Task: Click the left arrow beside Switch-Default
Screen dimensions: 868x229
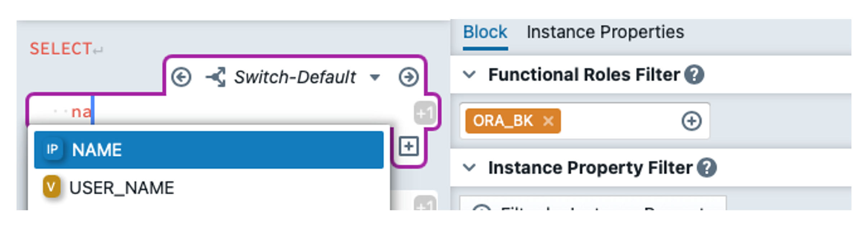Action: 181,77
